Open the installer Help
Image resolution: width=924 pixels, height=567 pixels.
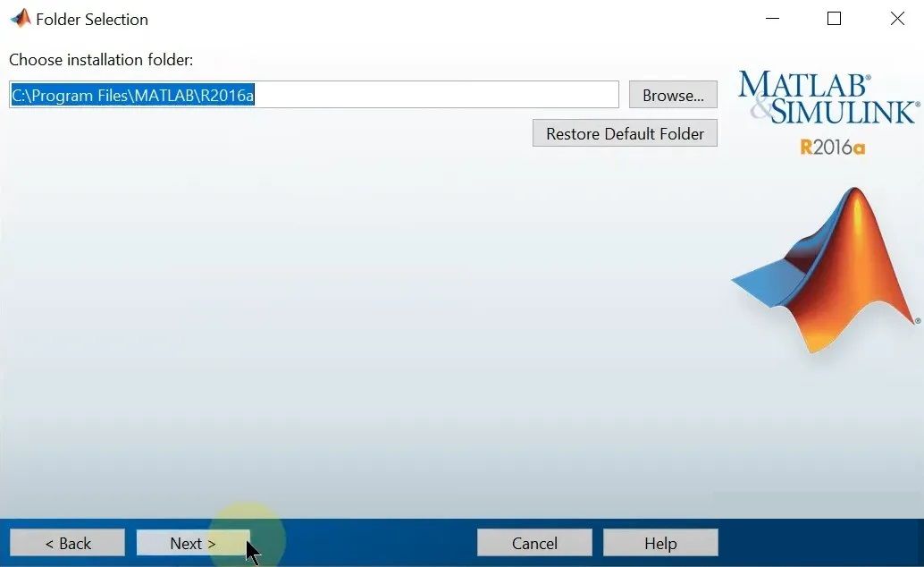tap(660, 543)
